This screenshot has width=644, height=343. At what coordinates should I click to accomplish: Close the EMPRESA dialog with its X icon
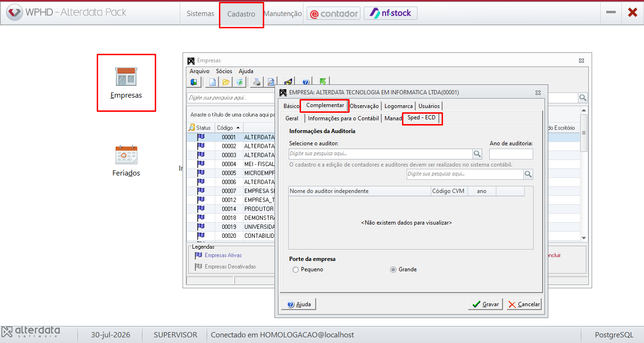(538, 92)
